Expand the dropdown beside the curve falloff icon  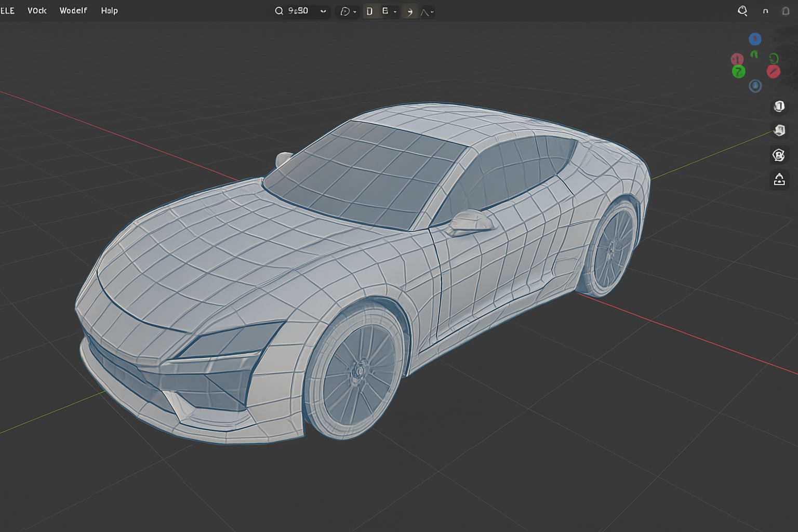(x=432, y=12)
